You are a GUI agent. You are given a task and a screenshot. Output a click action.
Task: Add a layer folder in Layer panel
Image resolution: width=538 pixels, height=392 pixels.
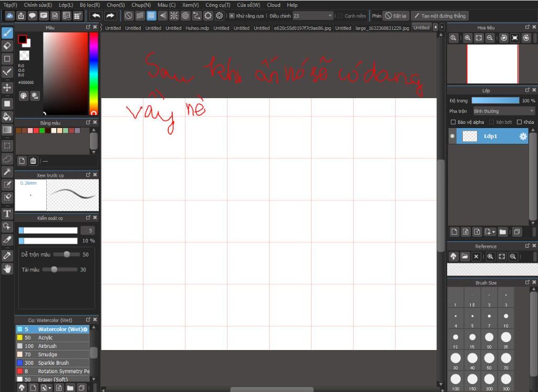pos(503,232)
